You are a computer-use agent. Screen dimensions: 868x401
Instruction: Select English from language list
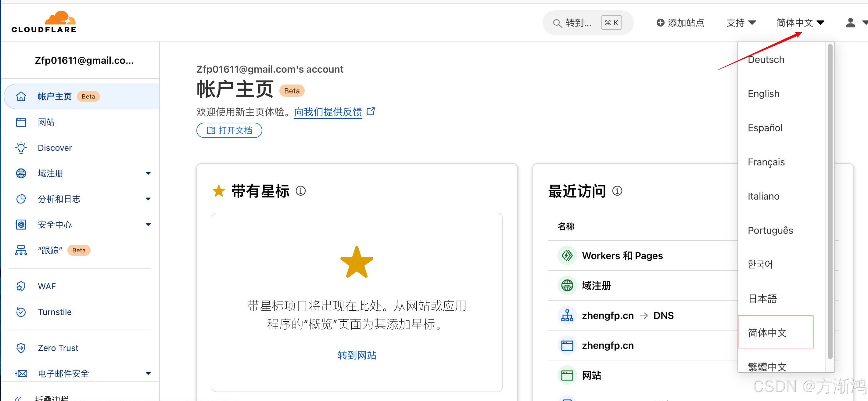pyautogui.click(x=764, y=94)
